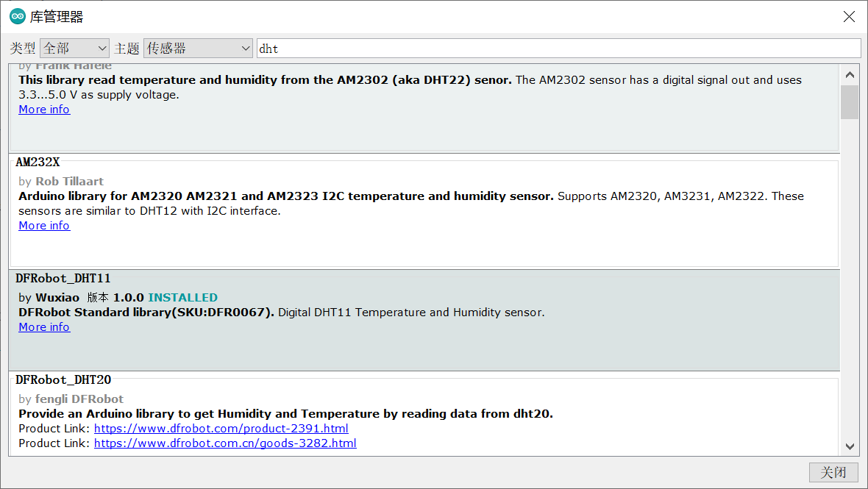This screenshot has width=868, height=489.
Task: Click the scrollbar up arrow
Action: tap(850, 75)
